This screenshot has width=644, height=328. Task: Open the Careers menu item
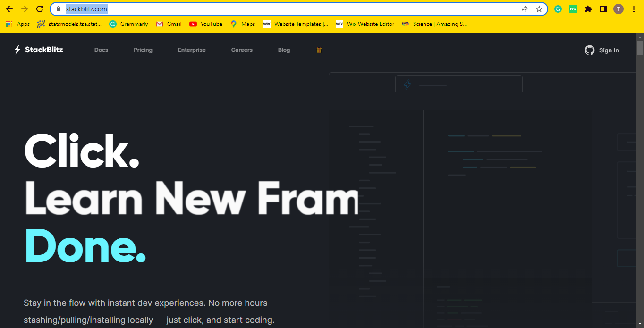pos(242,50)
